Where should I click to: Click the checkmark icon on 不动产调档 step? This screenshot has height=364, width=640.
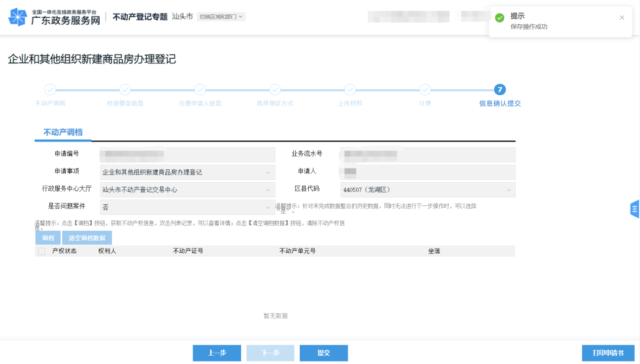[x=50, y=89]
